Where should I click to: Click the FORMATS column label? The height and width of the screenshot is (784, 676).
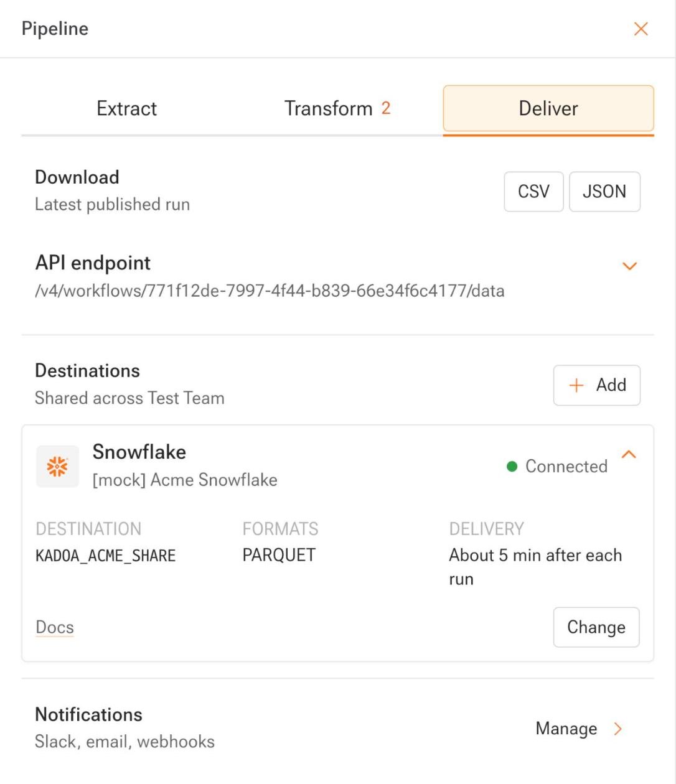(x=281, y=529)
